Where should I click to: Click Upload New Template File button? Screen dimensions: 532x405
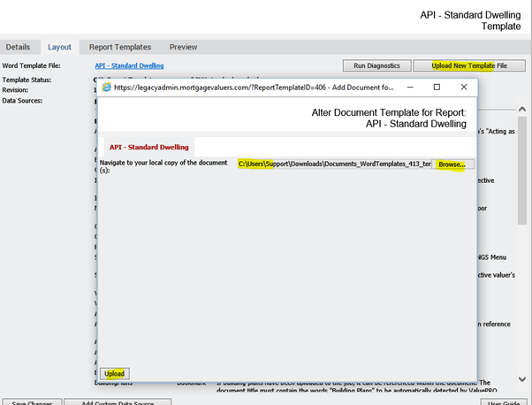click(469, 65)
